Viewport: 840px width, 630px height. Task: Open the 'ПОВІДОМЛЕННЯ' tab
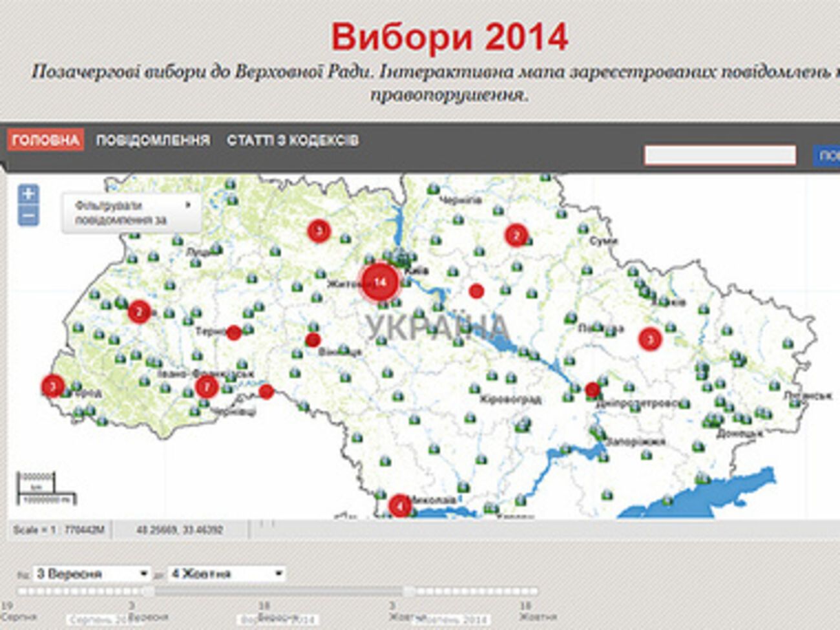point(153,140)
